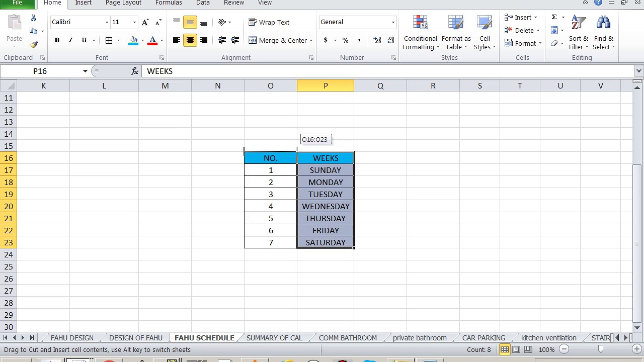
Task: Click the Find & Select button
Action: (604, 33)
